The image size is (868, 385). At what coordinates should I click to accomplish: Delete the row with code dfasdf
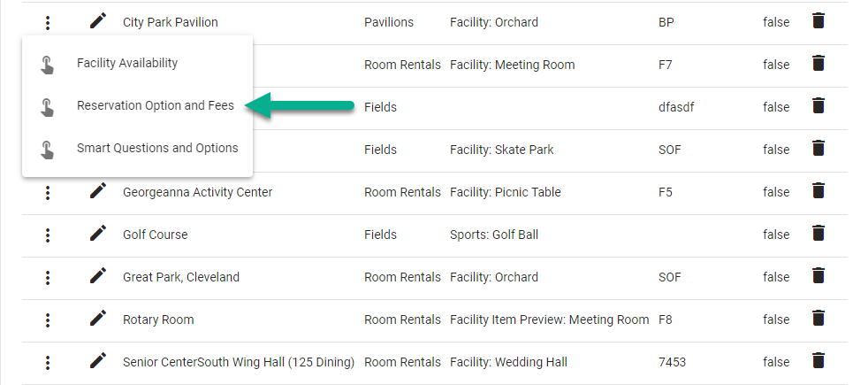click(x=819, y=106)
